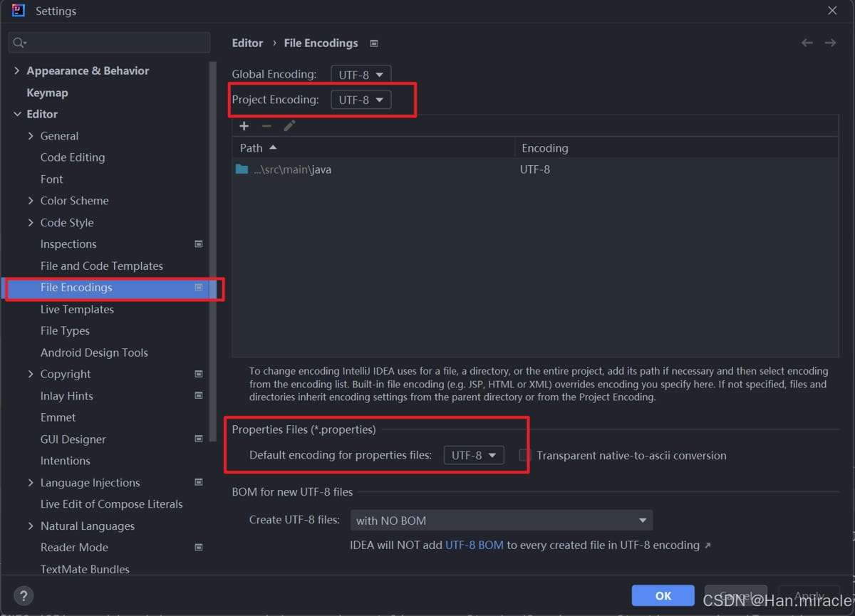Open the Global Encoding dropdown

(x=361, y=74)
